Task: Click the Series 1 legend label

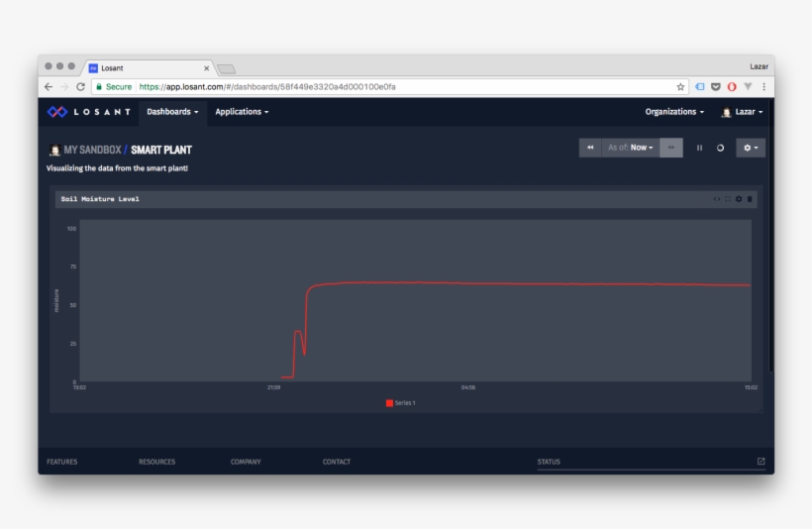Action: pos(405,403)
